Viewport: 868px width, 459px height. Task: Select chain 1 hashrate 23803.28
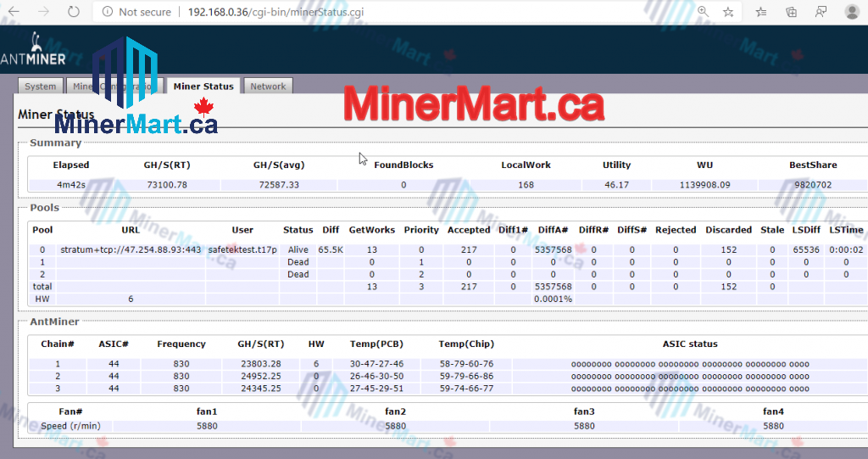(261, 364)
